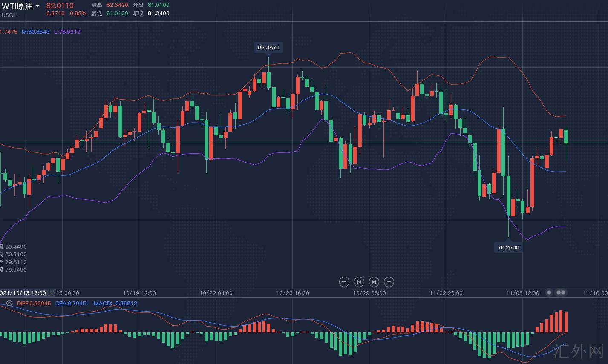This screenshot has width=608, height=364.
Task: Select the DIFF:0.52045 indicator label
Action: 34,304
